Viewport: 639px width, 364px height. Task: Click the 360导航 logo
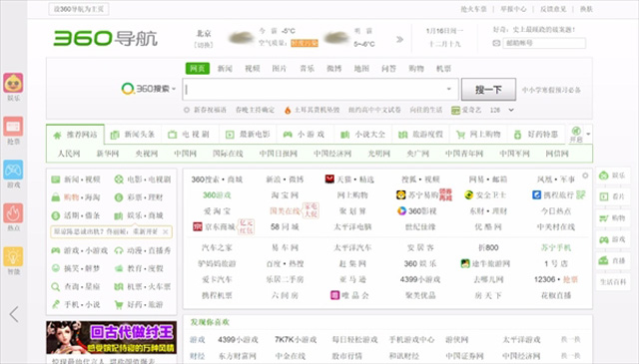pos(105,38)
